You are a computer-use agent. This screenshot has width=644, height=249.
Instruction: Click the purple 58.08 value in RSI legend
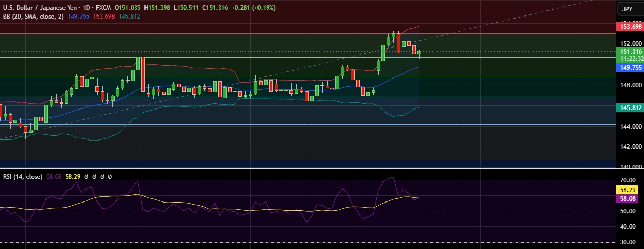pyautogui.click(x=54, y=176)
